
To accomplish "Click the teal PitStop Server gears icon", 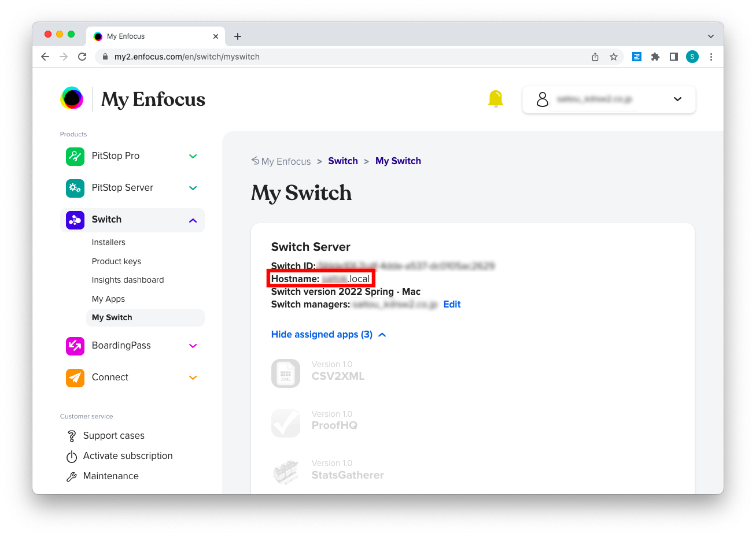I will point(75,188).
